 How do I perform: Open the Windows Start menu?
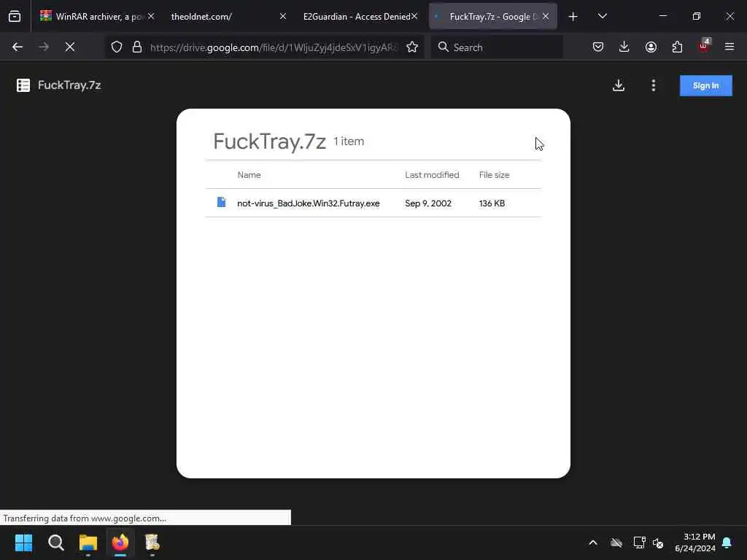[x=23, y=542]
